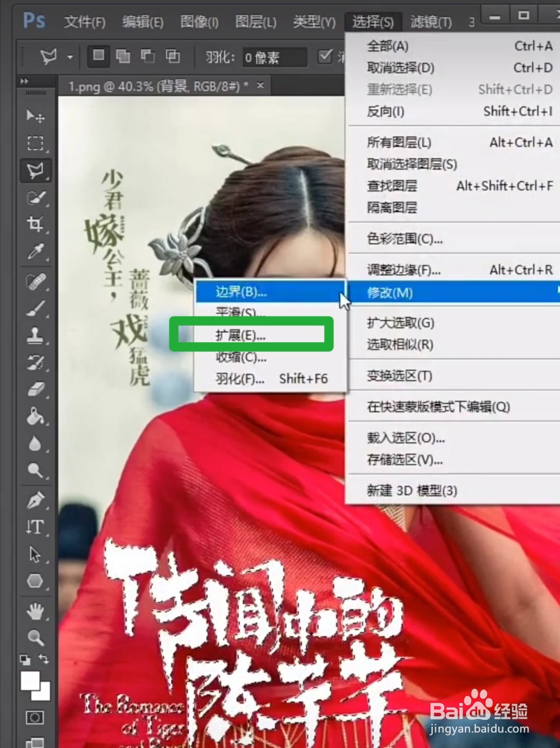
Task: Select the Hand tool
Action: pos(35,612)
